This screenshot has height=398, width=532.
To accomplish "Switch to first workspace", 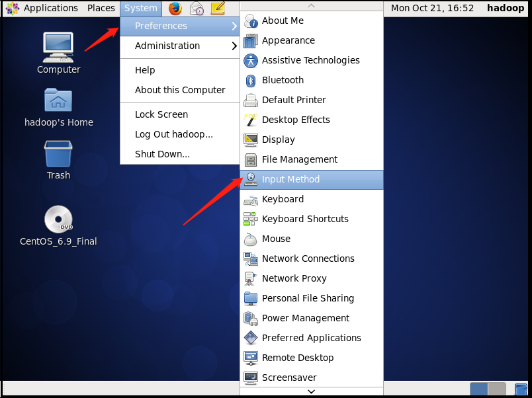I will tap(478, 389).
